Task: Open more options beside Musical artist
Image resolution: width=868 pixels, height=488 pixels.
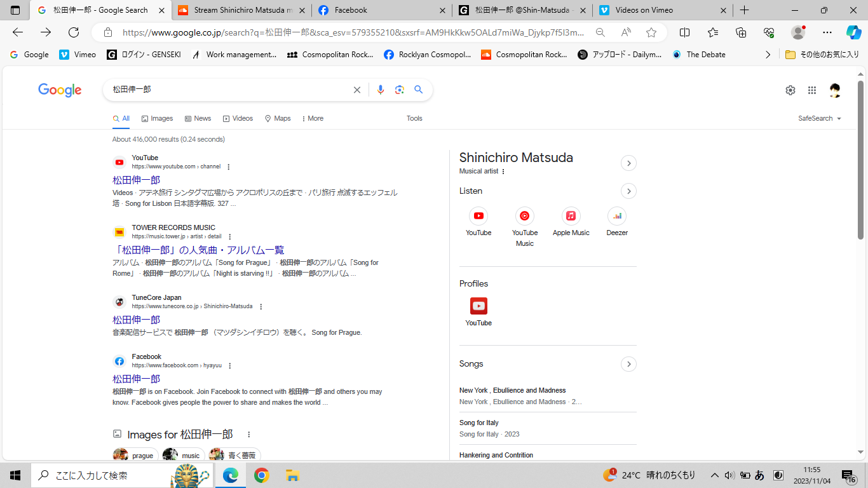Action: click(x=503, y=172)
